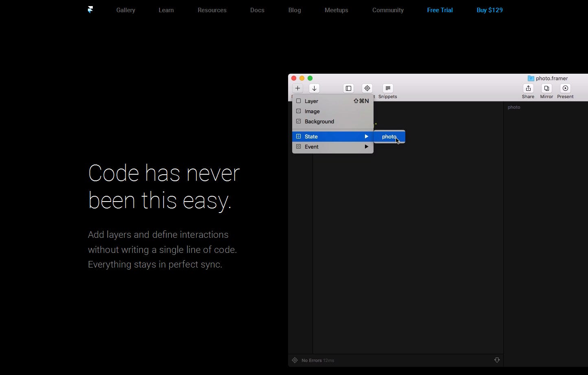
Task: Toggle the sidebar panel layout icon
Action: pos(348,88)
